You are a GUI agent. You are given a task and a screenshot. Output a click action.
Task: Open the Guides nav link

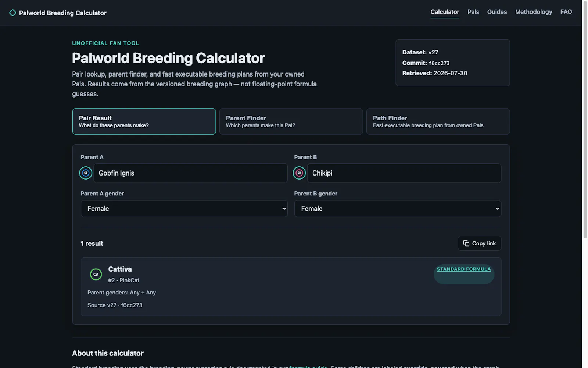tap(497, 12)
